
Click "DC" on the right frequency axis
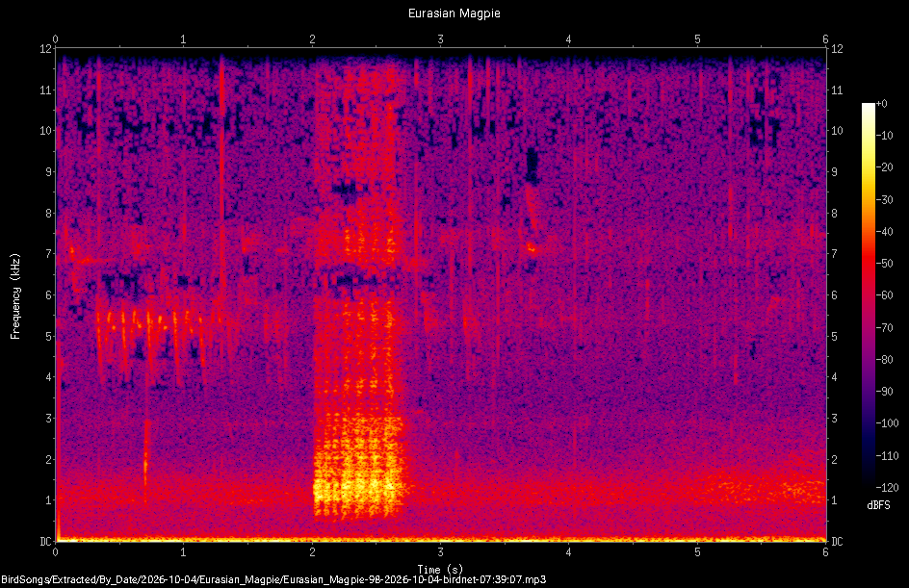(x=837, y=542)
